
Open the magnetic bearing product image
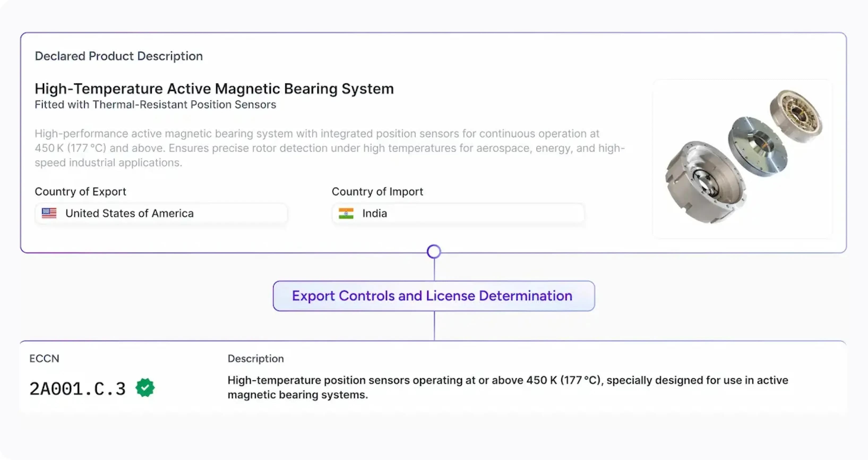[742, 158]
